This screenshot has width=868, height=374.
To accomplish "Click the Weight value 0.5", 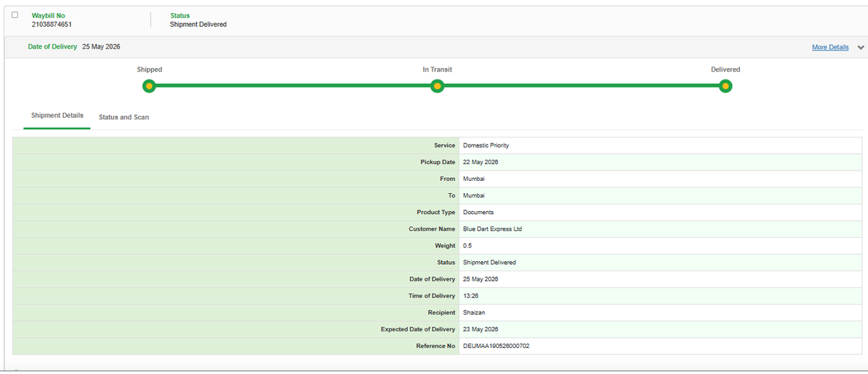I will point(467,246).
